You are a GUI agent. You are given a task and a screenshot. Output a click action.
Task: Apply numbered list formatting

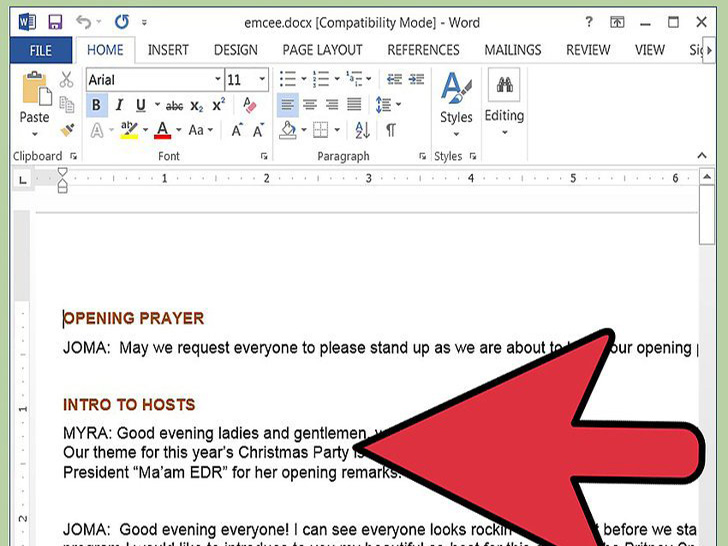tap(321, 79)
